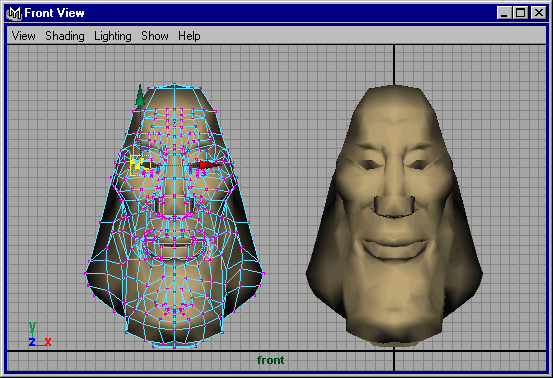Minimize the Front View window
553x378 pixels.
tap(504, 13)
